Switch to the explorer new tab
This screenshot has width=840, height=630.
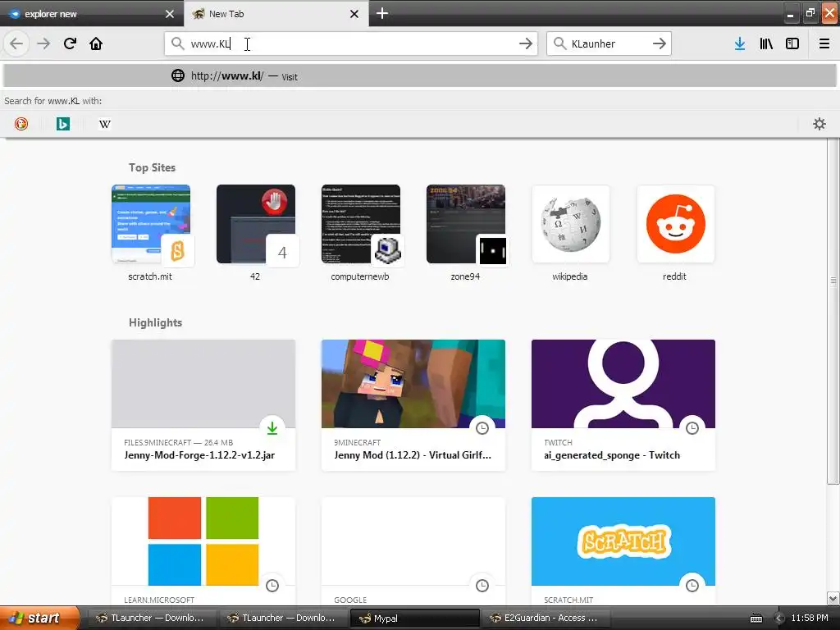tap(92, 13)
